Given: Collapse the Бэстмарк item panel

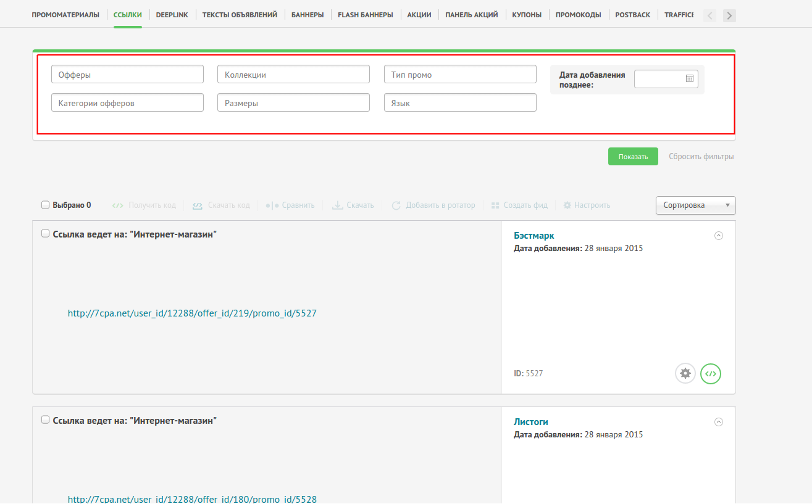Looking at the screenshot, I should tap(718, 236).
